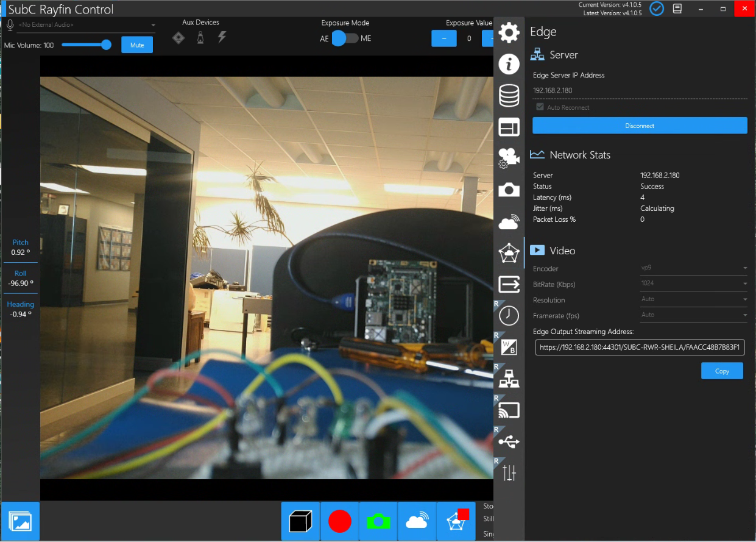Image resolution: width=756 pixels, height=542 pixels.
Task: Click the Copy button
Action: 722,371
